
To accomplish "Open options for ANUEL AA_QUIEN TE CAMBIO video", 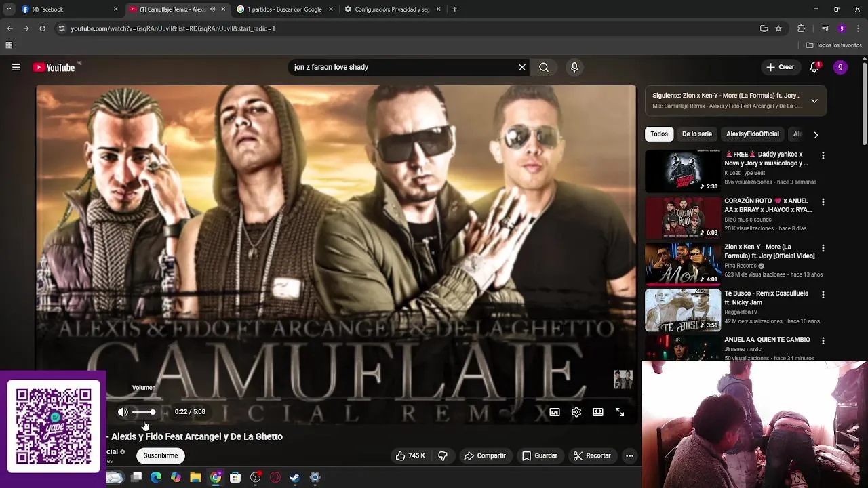I will pyautogui.click(x=823, y=341).
